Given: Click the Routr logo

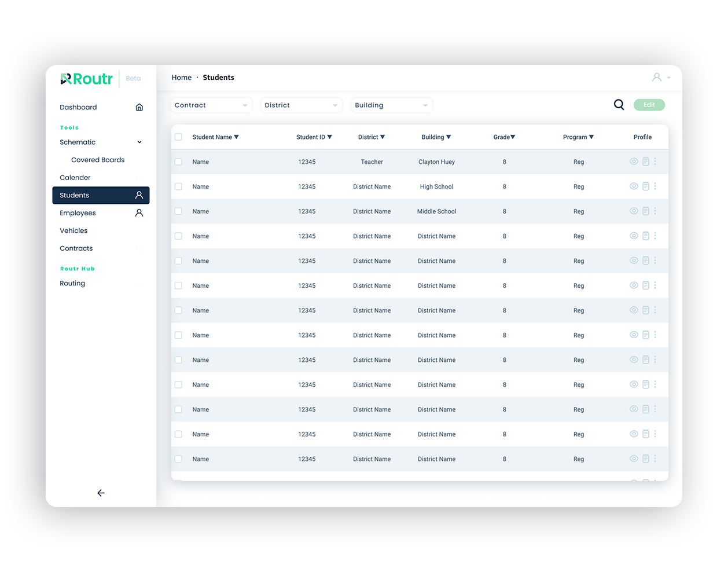Looking at the screenshot, I should pos(86,79).
